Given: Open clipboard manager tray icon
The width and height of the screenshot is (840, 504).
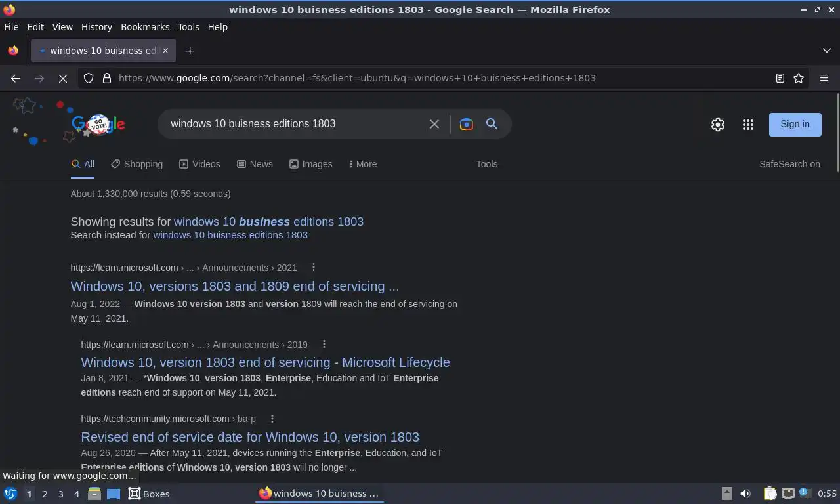Looking at the screenshot, I should coord(770,493).
